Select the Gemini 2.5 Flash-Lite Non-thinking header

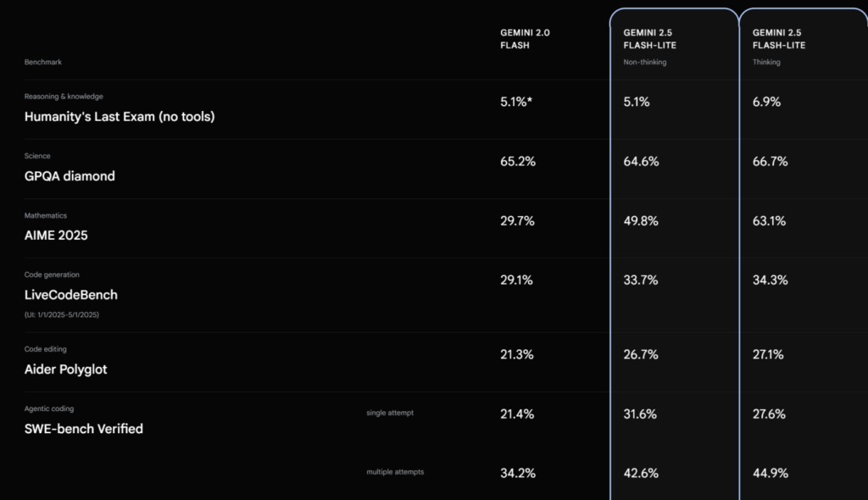click(650, 47)
